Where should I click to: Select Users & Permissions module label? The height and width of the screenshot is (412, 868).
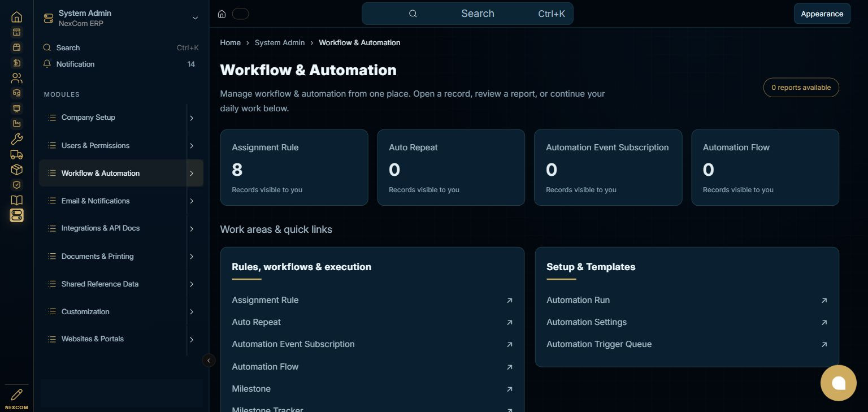(96, 146)
